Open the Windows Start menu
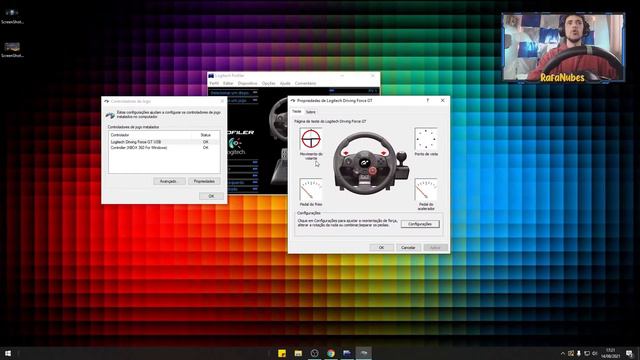 tap(8, 353)
